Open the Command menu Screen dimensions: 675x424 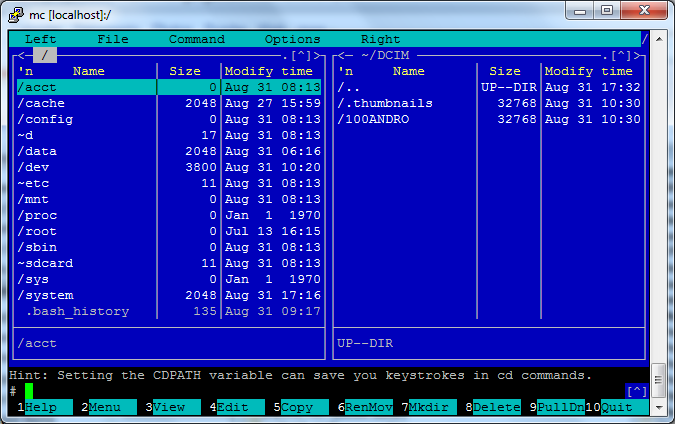[x=197, y=39]
